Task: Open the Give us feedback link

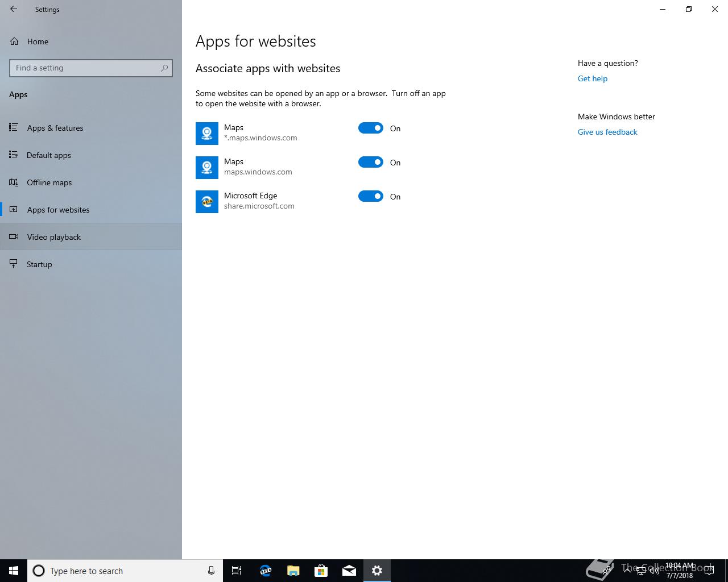Action: point(607,132)
